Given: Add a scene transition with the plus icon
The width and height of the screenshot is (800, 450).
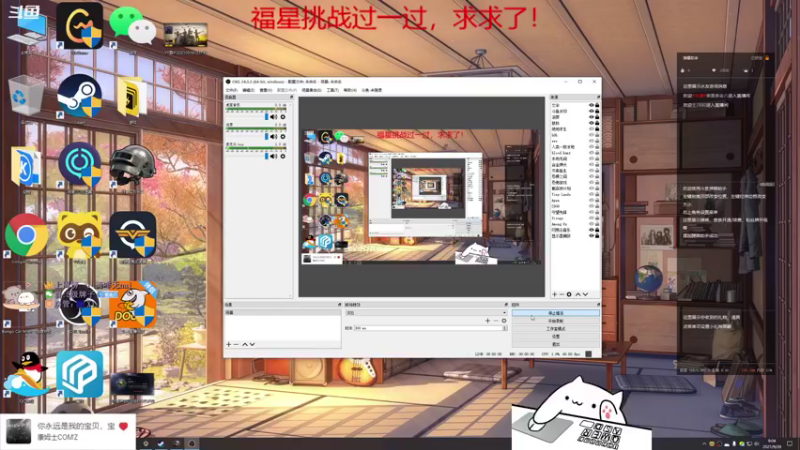Looking at the screenshot, I should tap(487, 321).
